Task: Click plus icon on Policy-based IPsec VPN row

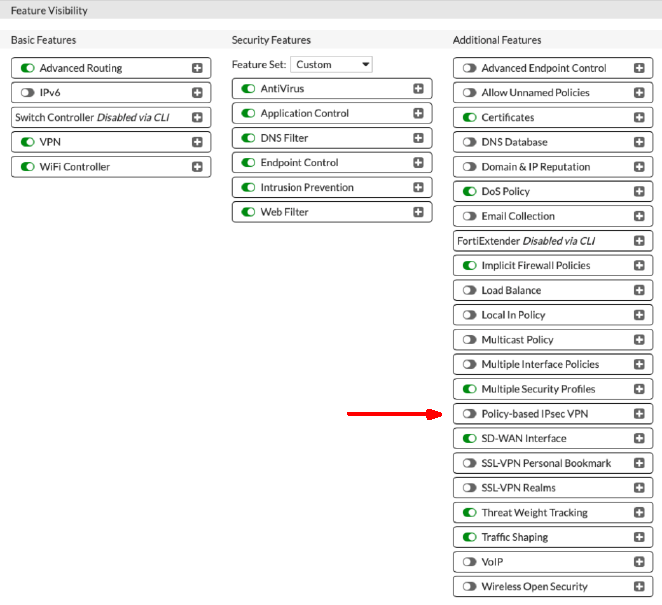Action: pos(639,414)
